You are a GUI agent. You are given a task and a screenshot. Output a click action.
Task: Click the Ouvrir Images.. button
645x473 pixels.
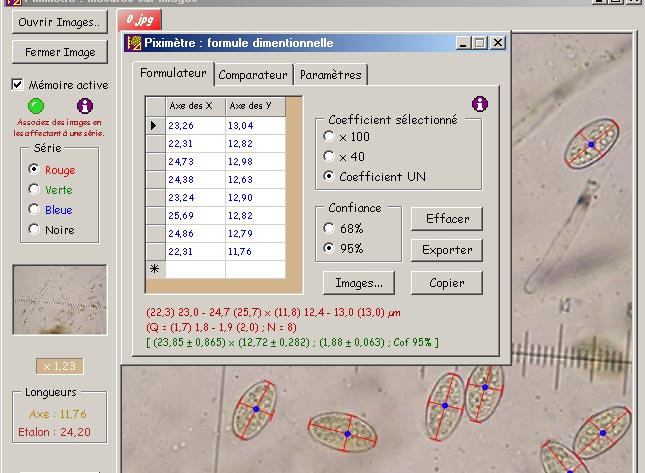click(x=60, y=22)
